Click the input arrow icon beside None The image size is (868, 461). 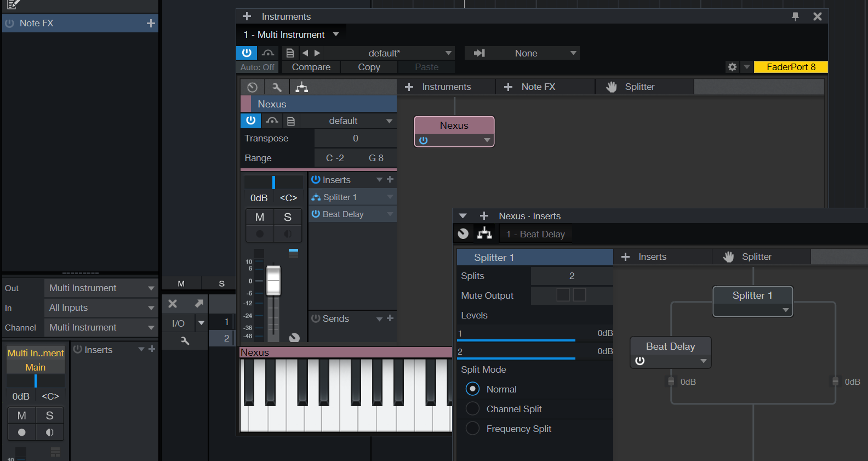tap(479, 53)
